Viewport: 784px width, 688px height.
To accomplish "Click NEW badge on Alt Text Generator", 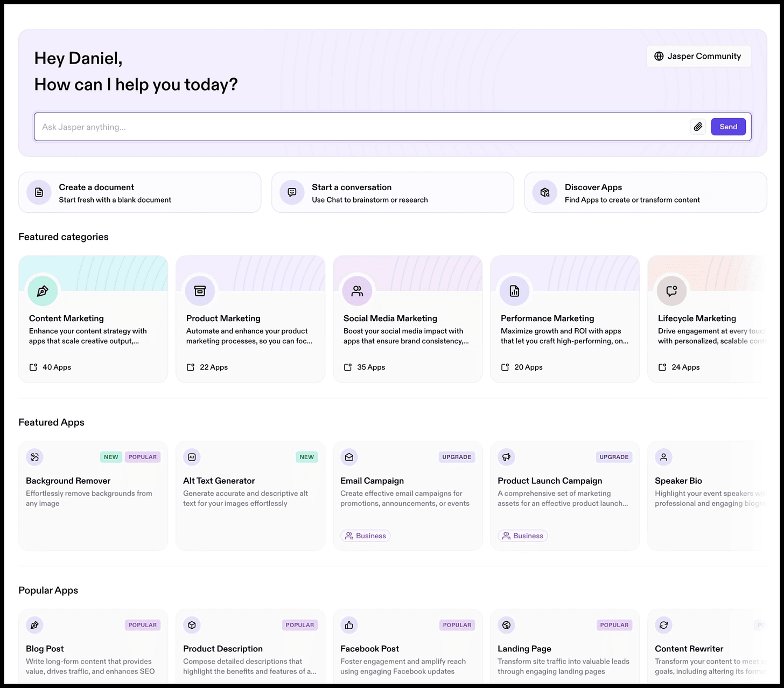I will (307, 457).
